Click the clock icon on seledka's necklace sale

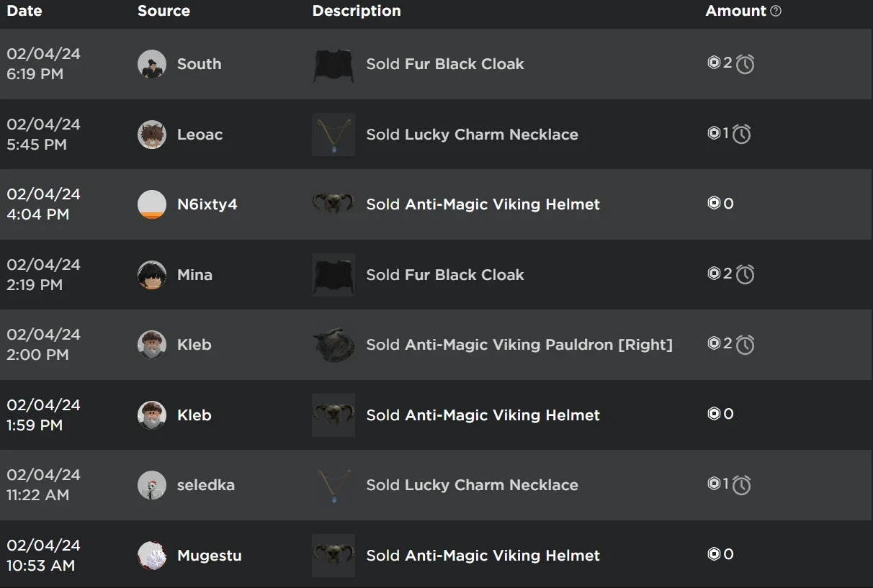click(x=742, y=484)
